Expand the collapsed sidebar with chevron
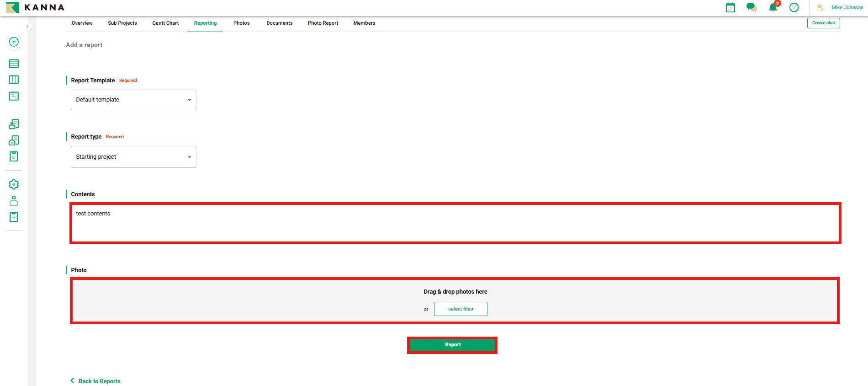 (x=28, y=27)
